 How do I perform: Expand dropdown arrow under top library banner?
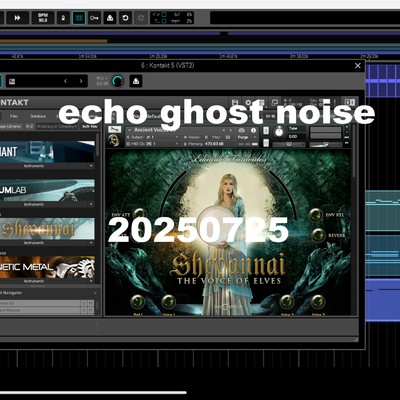(91, 166)
